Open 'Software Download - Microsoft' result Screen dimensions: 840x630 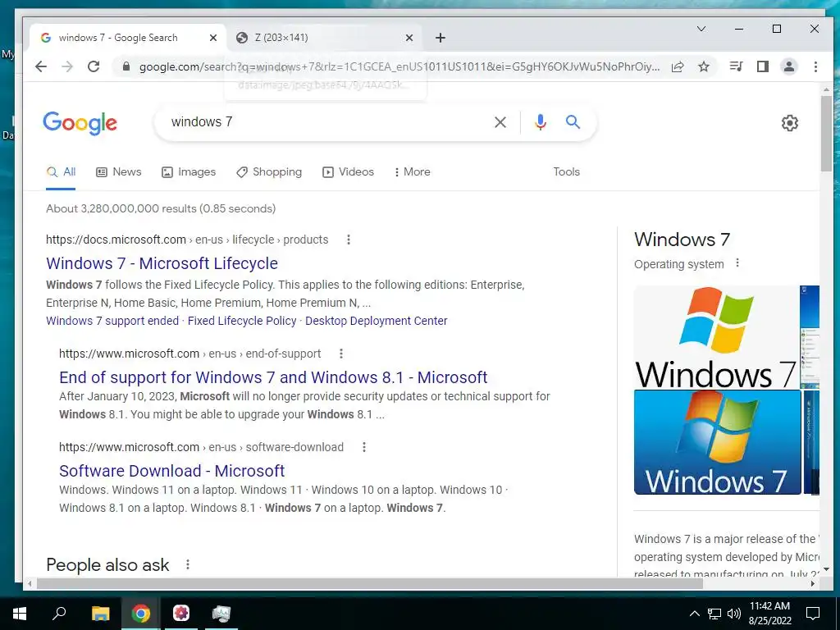coord(172,471)
